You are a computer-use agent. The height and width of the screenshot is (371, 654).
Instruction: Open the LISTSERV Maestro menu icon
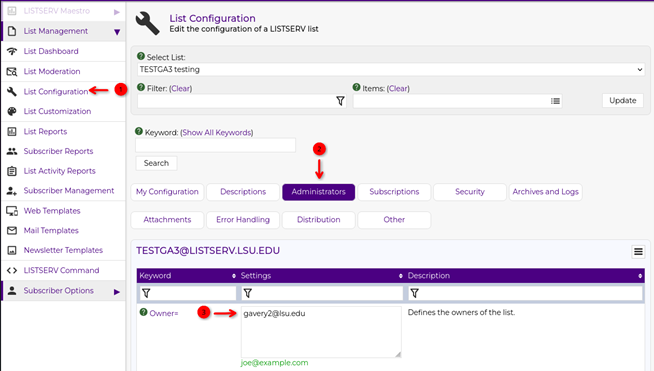(x=12, y=11)
